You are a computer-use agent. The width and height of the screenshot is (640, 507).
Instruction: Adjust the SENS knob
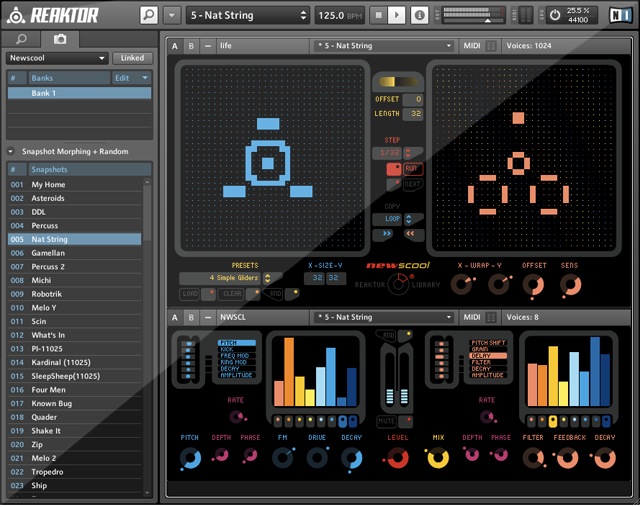570,285
